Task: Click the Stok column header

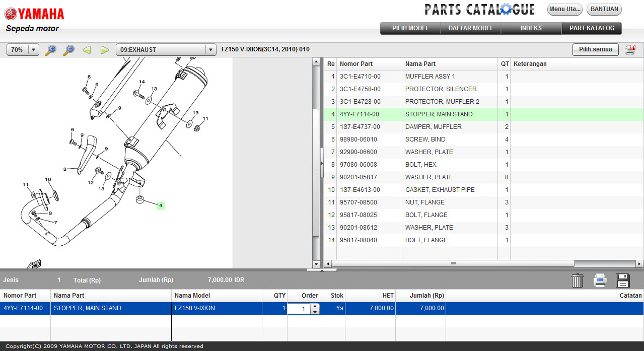Action: (332, 296)
